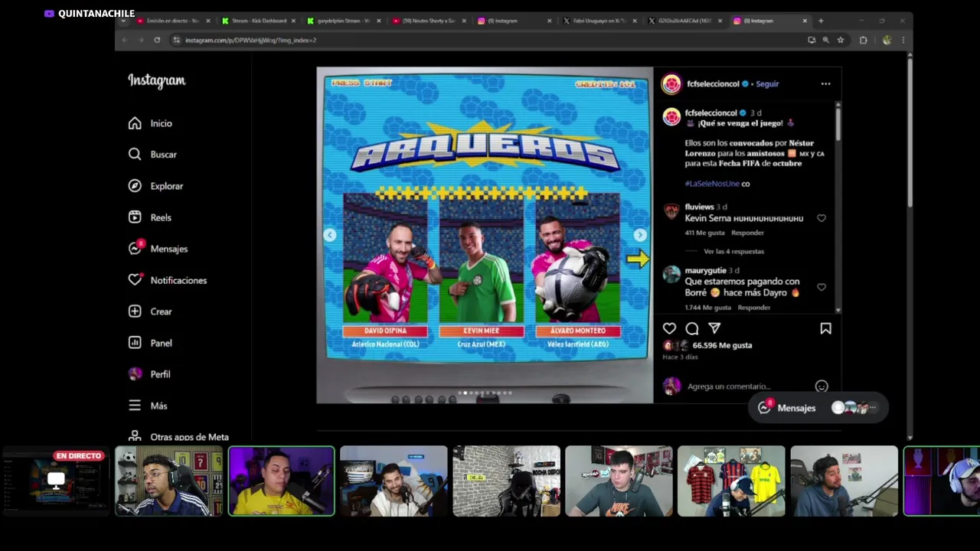Open browser extensions puzzle icon
The height and width of the screenshot is (551, 980).
coord(864,40)
